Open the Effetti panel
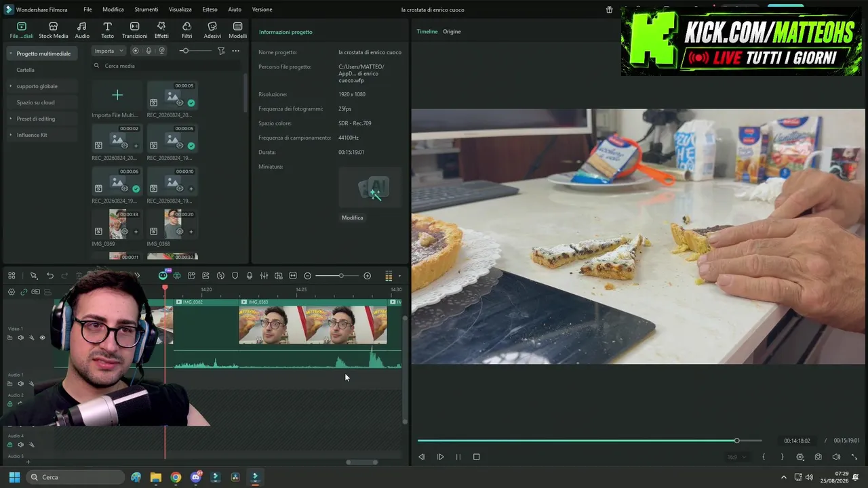The height and width of the screenshot is (488, 868). pyautogui.click(x=161, y=30)
